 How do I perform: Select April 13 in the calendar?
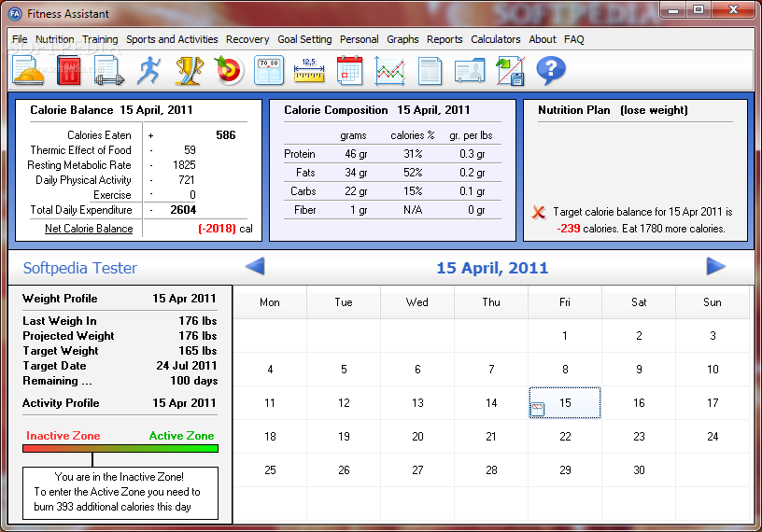click(x=417, y=403)
